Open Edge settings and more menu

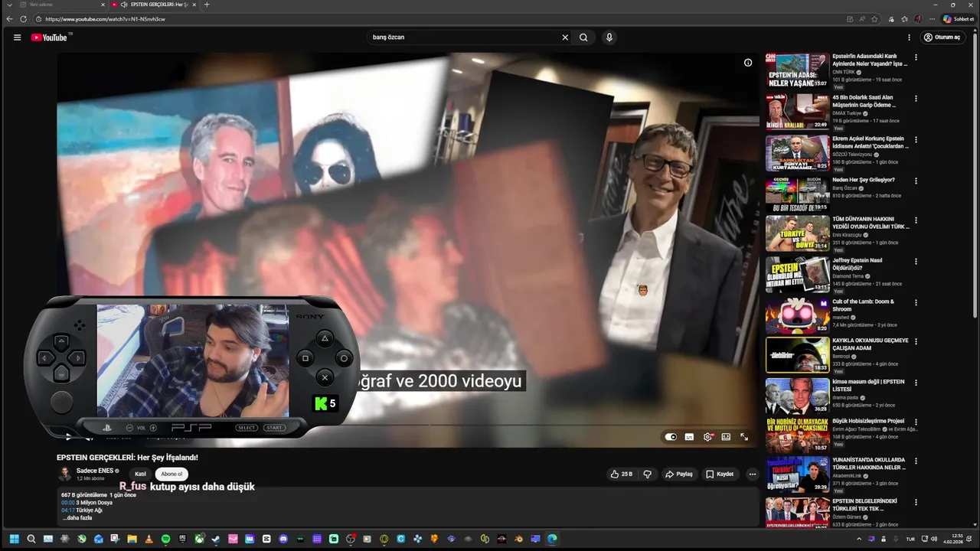(x=932, y=19)
